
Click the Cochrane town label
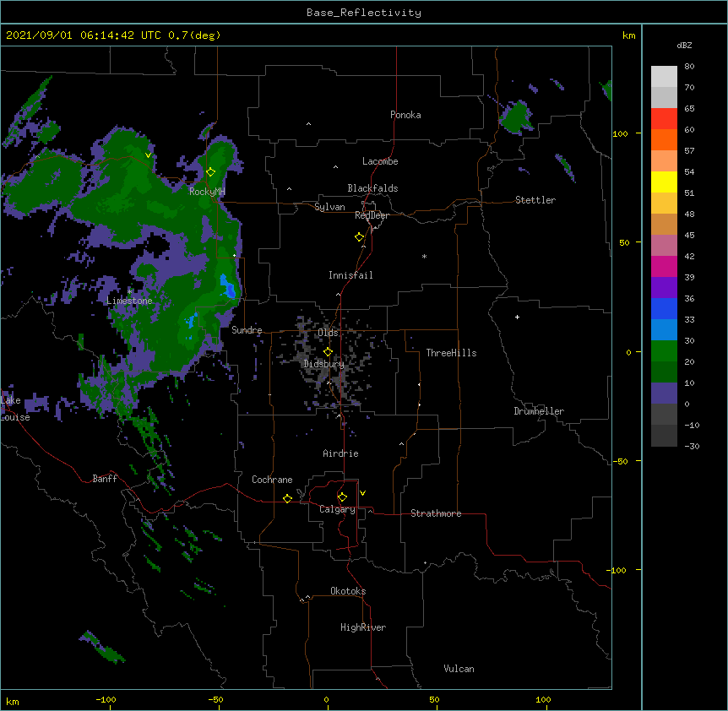pos(272,480)
